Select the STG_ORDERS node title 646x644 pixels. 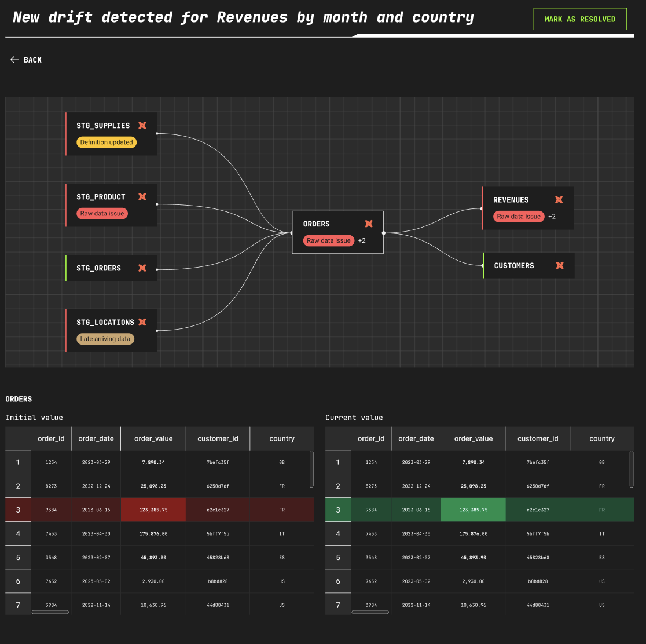98,268
